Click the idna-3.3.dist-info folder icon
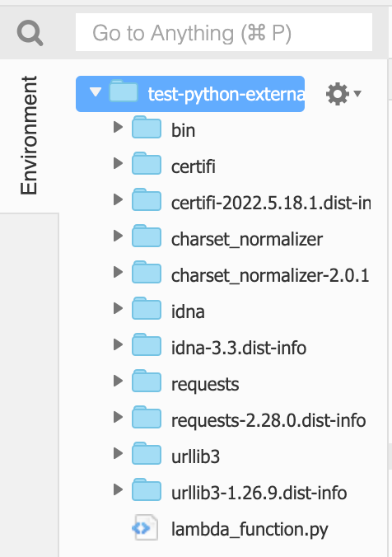Screen dimensions: 392x557 147,344
